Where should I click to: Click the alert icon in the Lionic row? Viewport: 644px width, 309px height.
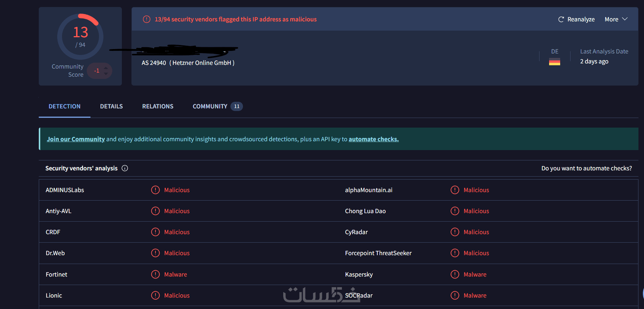[x=155, y=295]
